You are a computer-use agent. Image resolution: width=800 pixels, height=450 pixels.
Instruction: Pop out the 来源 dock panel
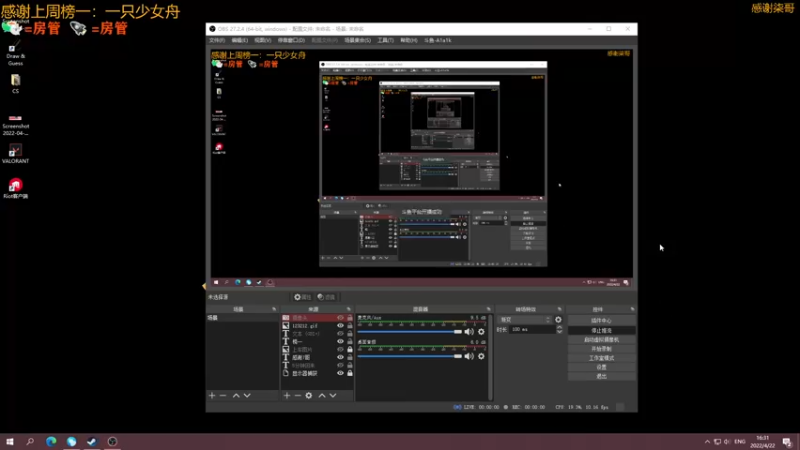coord(349,309)
